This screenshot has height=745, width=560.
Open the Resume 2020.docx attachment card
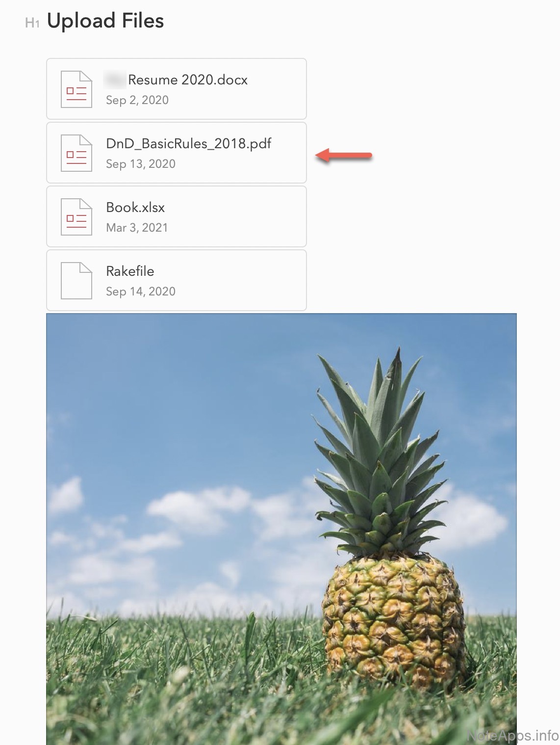tap(177, 89)
